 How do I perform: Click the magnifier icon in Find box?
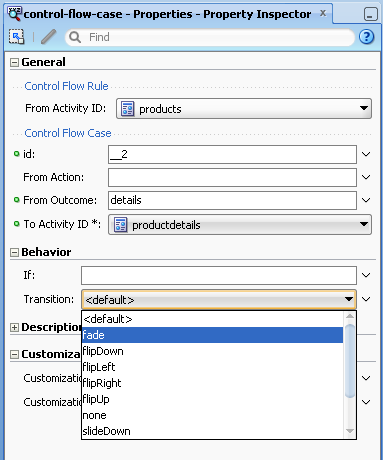[x=75, y=37]
